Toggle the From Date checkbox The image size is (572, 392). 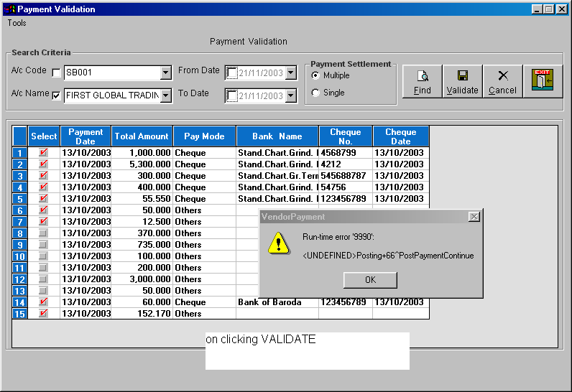tap(231, 73)
